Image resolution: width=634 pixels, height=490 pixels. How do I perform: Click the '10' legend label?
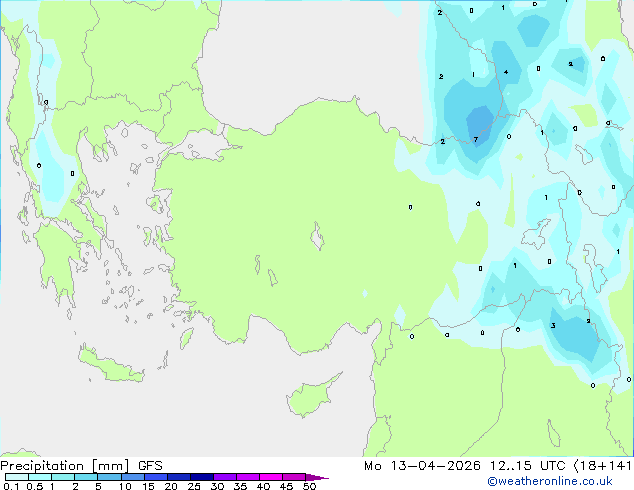(x=125, y=486)
